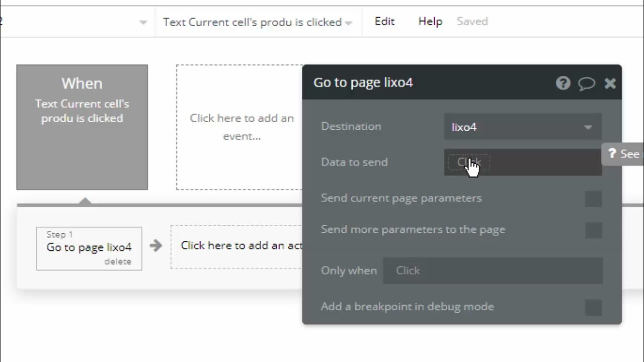Expand the workflow selector 'Text Current cell's produ is clicked'

pos(258,22)
